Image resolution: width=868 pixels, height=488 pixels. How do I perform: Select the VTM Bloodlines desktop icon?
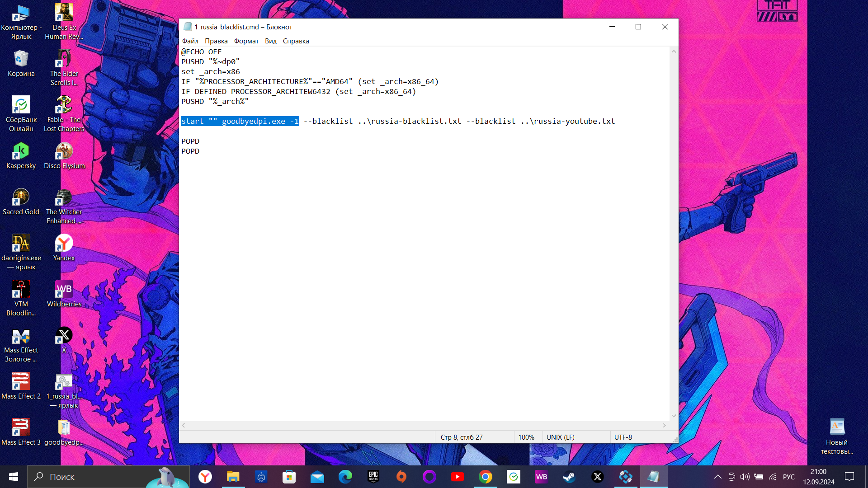[21, 299]
